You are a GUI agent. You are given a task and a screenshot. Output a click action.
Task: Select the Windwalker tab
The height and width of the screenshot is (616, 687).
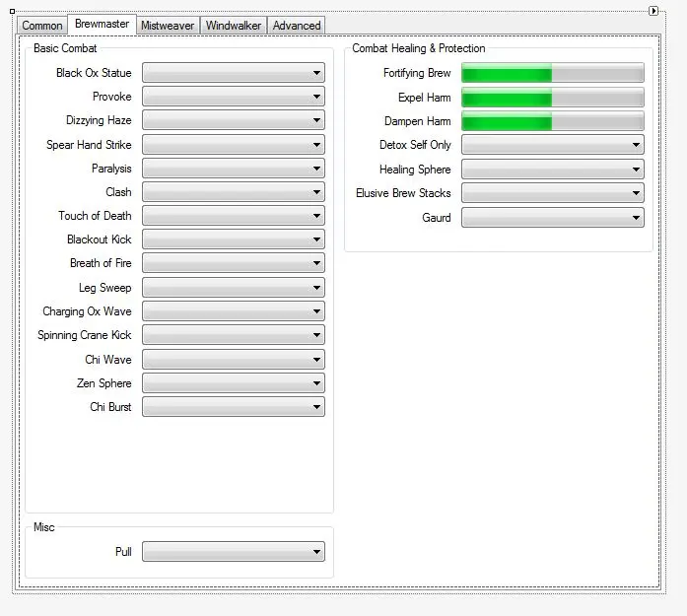coord(233,26)
